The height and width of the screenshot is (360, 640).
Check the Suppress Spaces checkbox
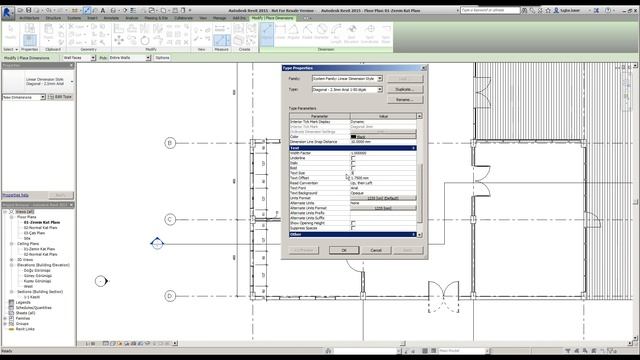point(353,228)
